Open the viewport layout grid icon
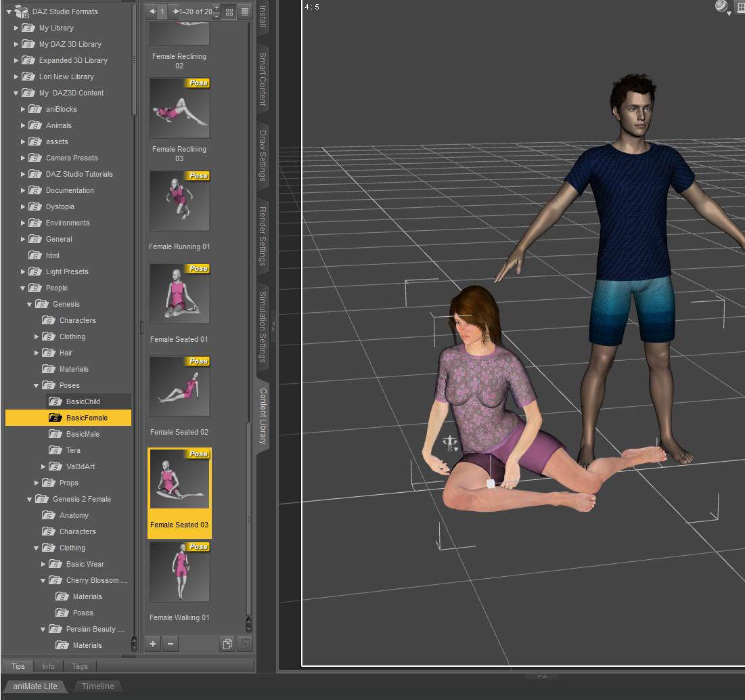Viewport: 745px width, 700px height. 741,7
